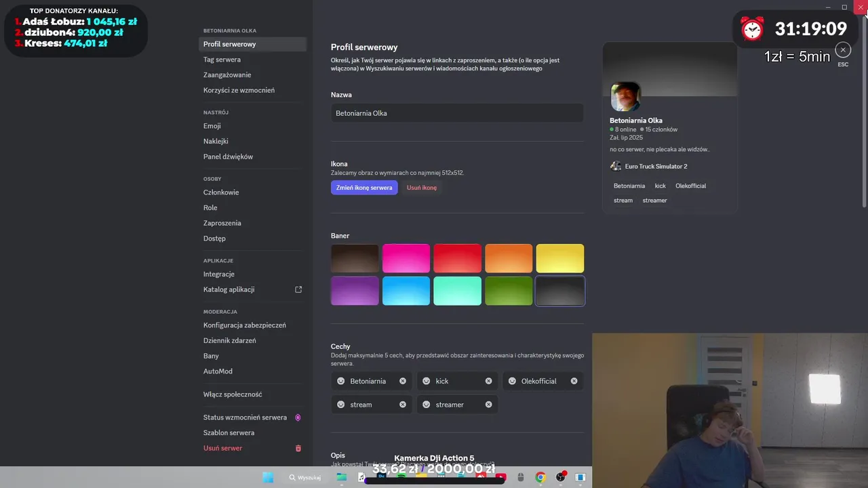Click emoji face icon on streamer trait
This screenshot has height=488, width=868.
(427, 405)
